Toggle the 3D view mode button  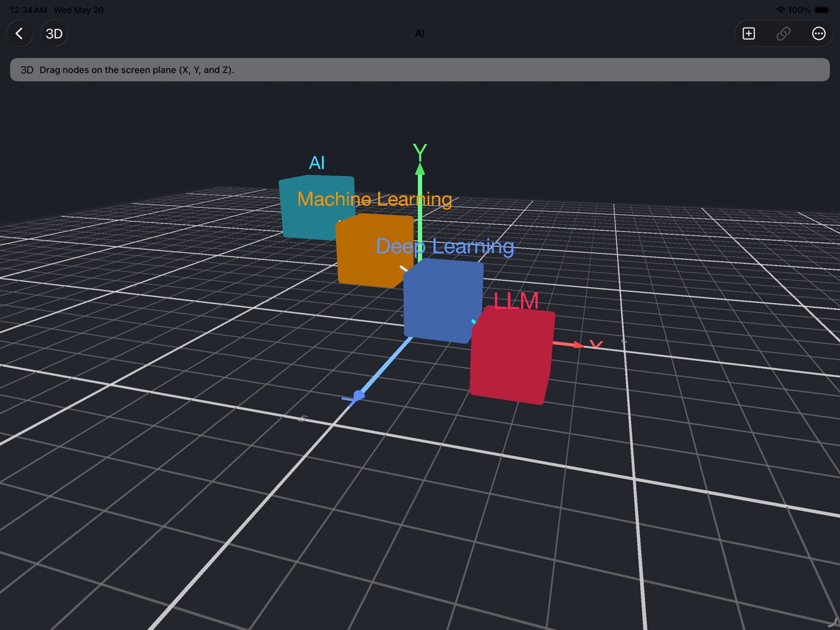[x=54, y=33]
